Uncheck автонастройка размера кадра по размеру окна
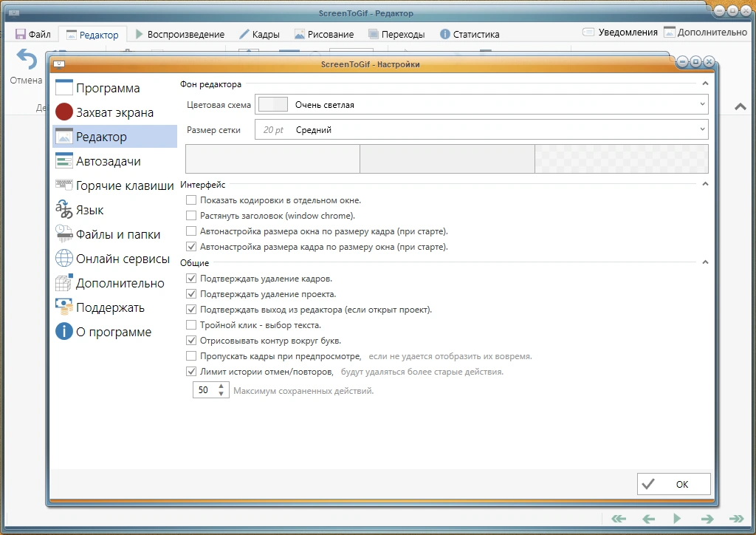756x535 pixels. click(191, 247)
